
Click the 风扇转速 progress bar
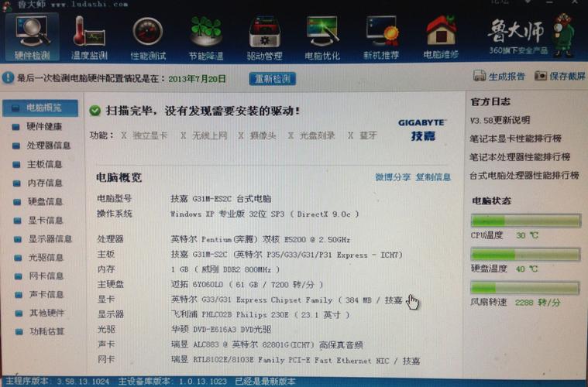point(525,288)
